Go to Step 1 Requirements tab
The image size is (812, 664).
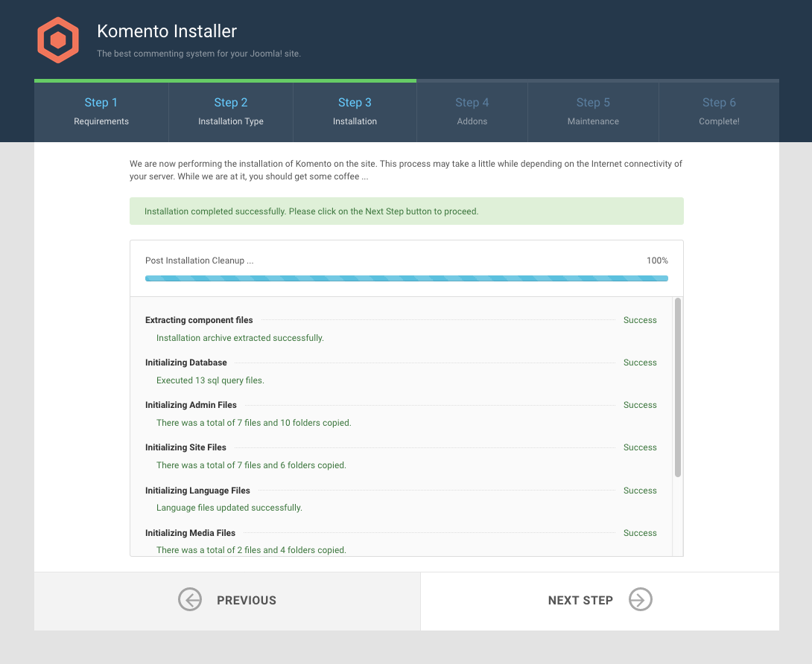tap(101, 111)
